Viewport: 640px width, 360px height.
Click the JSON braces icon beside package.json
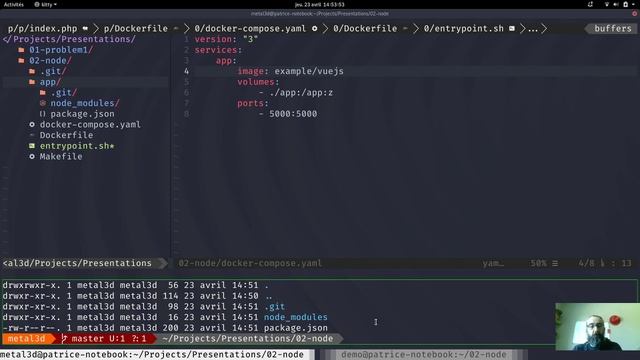(43, 113)
